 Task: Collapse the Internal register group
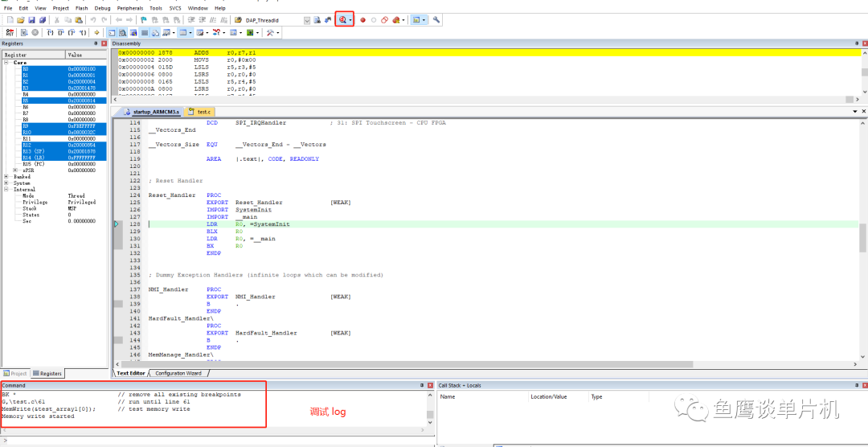6,190
